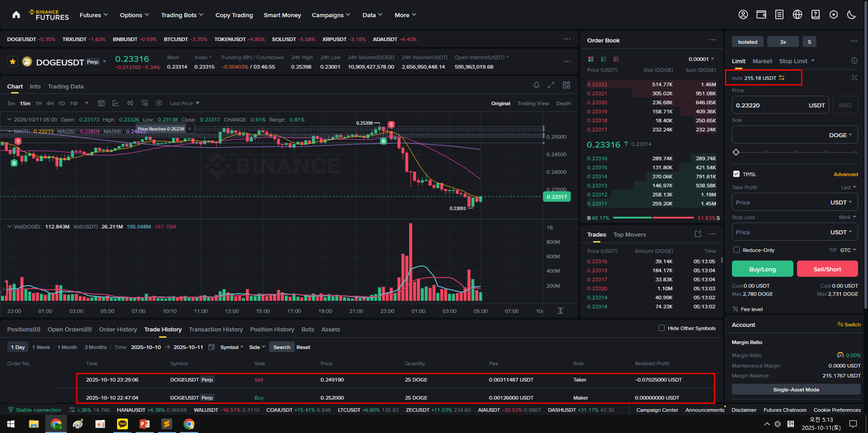The height and width of the screenshot is (433, 868).
Task: Open the Trading Data tab
Action: click(x=66, y=86)
